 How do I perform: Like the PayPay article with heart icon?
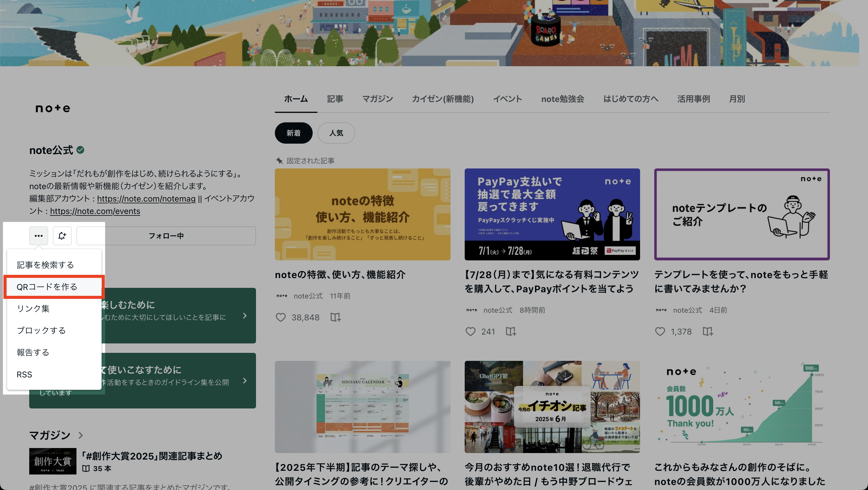point(470,332)
